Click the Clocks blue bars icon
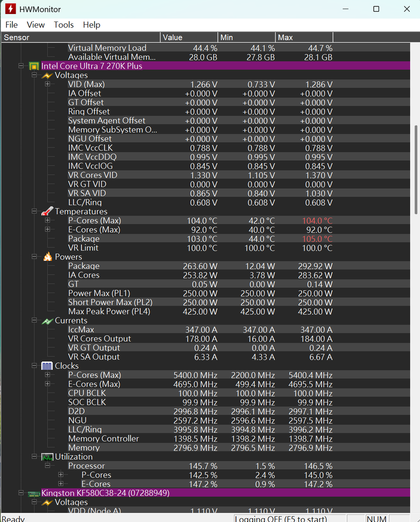The image size is (420, 522). pos(47,366)
